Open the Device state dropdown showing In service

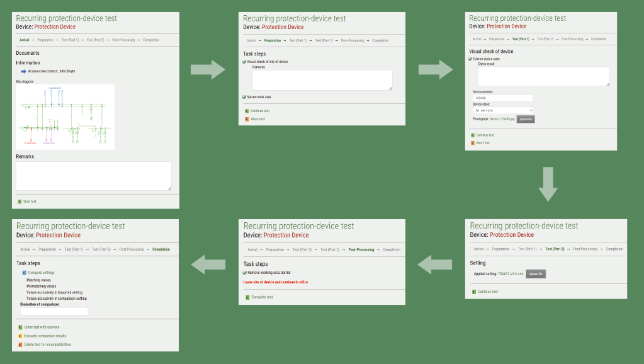tap(503, 110)
